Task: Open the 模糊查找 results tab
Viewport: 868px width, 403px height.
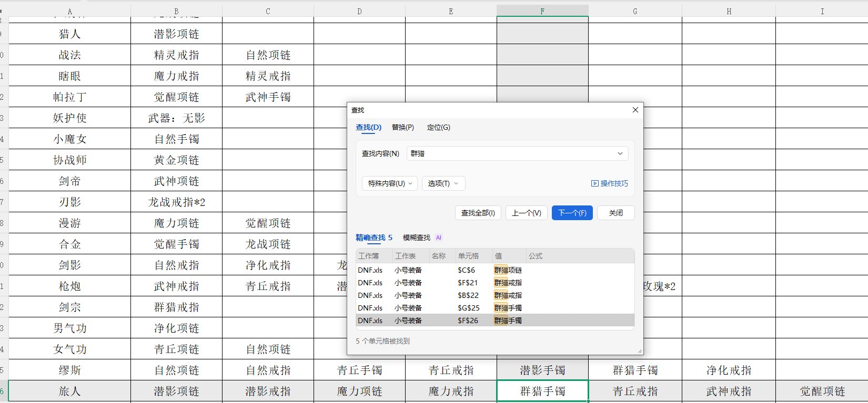Action: (416, 237)
